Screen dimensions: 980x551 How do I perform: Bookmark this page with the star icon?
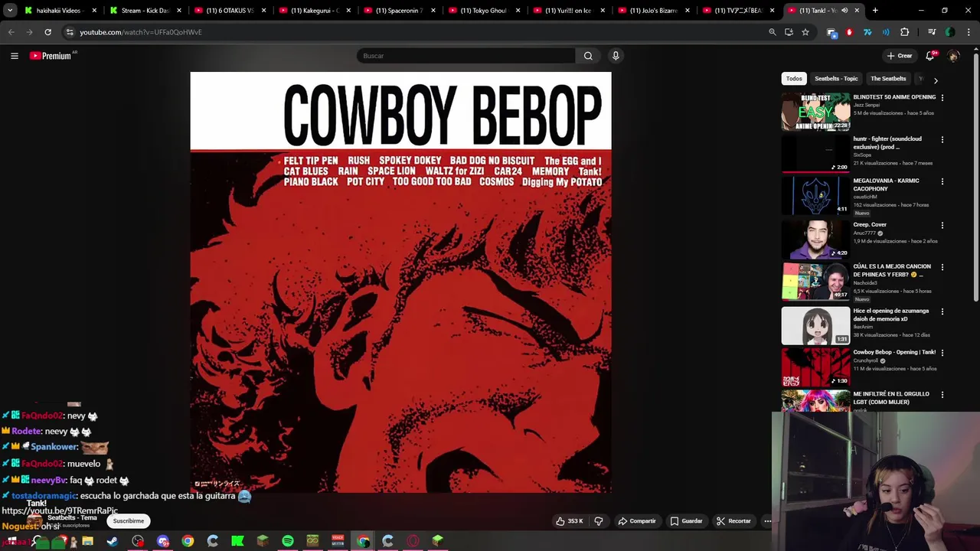click(x=805, y=32)
